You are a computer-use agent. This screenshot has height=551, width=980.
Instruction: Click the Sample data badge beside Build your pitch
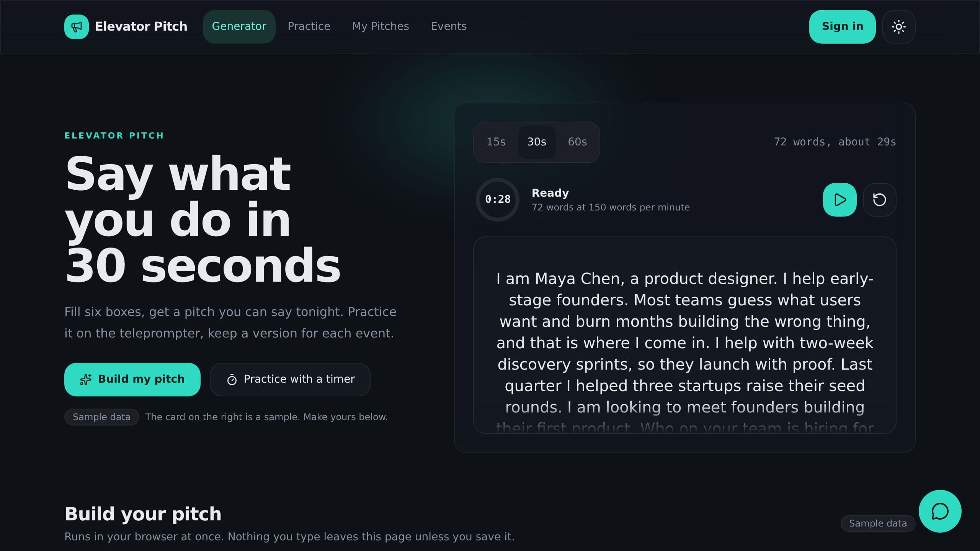[878, 523]
